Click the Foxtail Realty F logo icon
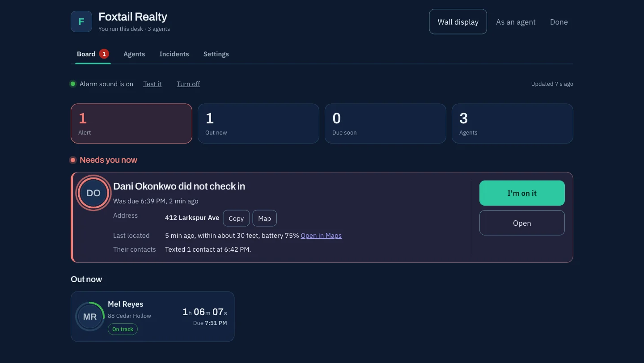Image resolution: width=644 pixels, height=363 pixels. [x=81, y=21]
